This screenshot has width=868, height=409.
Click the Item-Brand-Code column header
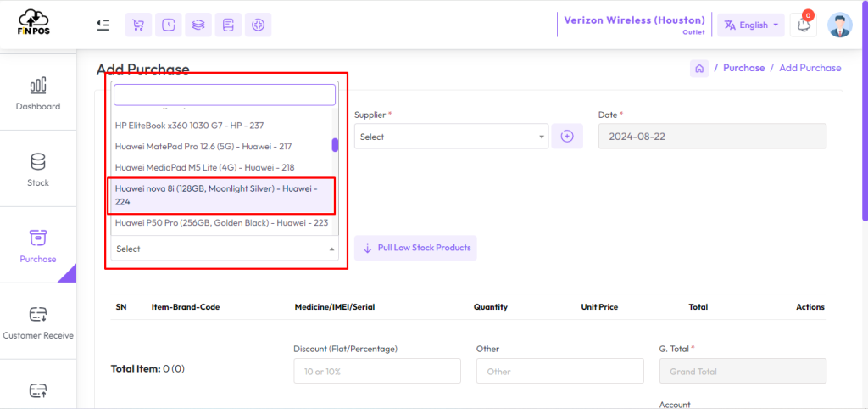186,307
